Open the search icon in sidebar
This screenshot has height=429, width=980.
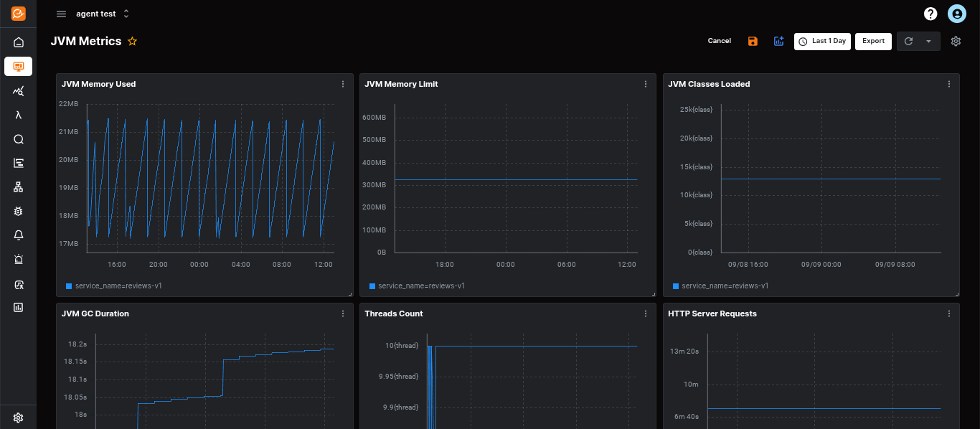(19, 139)
